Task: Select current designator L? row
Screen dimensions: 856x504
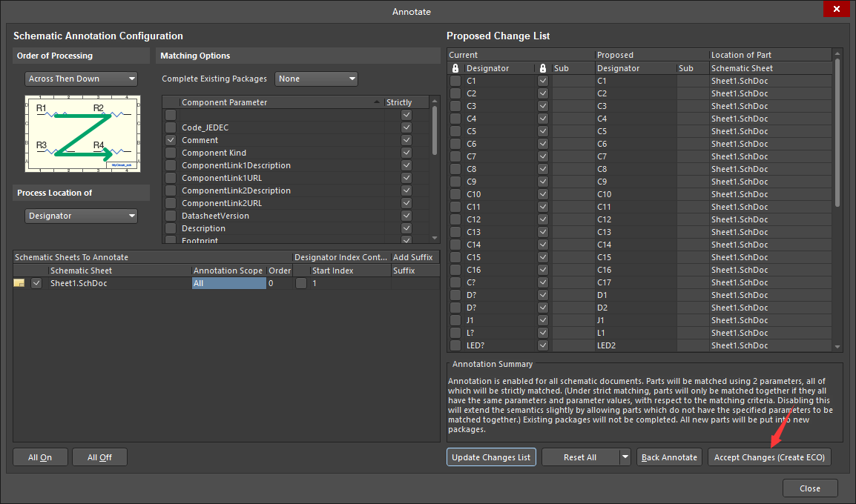Action: pos(470,333)
